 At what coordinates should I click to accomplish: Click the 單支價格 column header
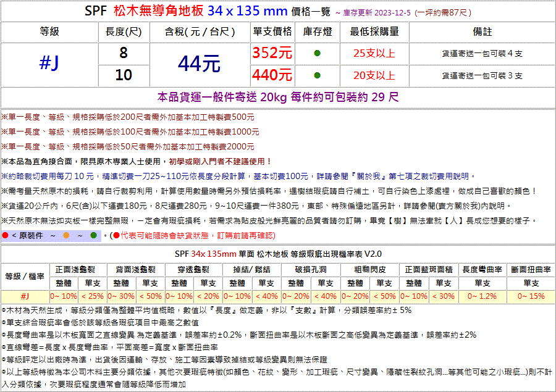[272, 32]
